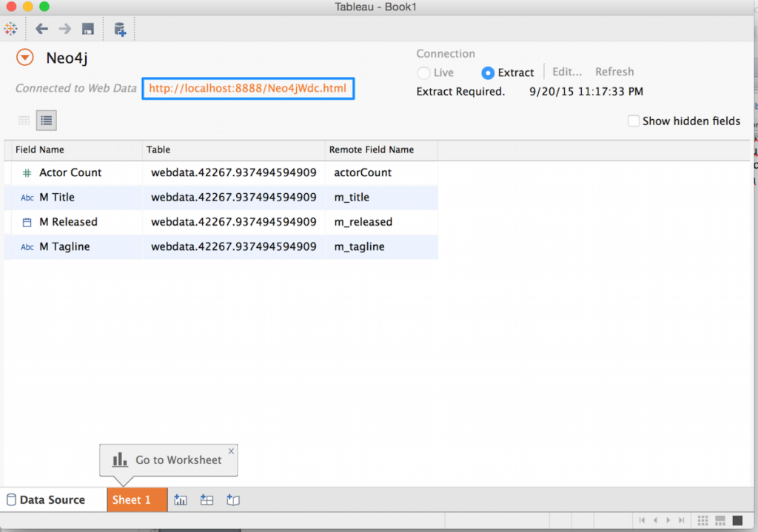
Task: Click the Undo arrow in the toolbar
Action: [41, 29]
